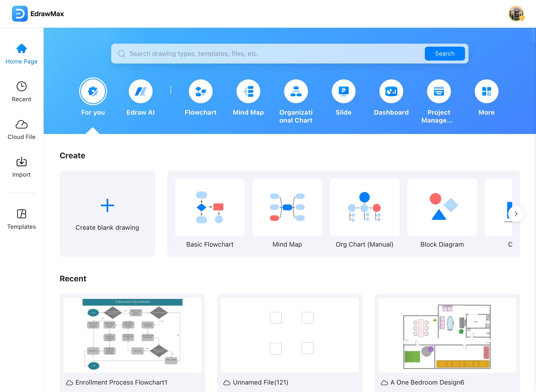The width and height of the screenshot is (536, 392).
Task: Open the Basic Flowchart template
Action: (210, 207)
